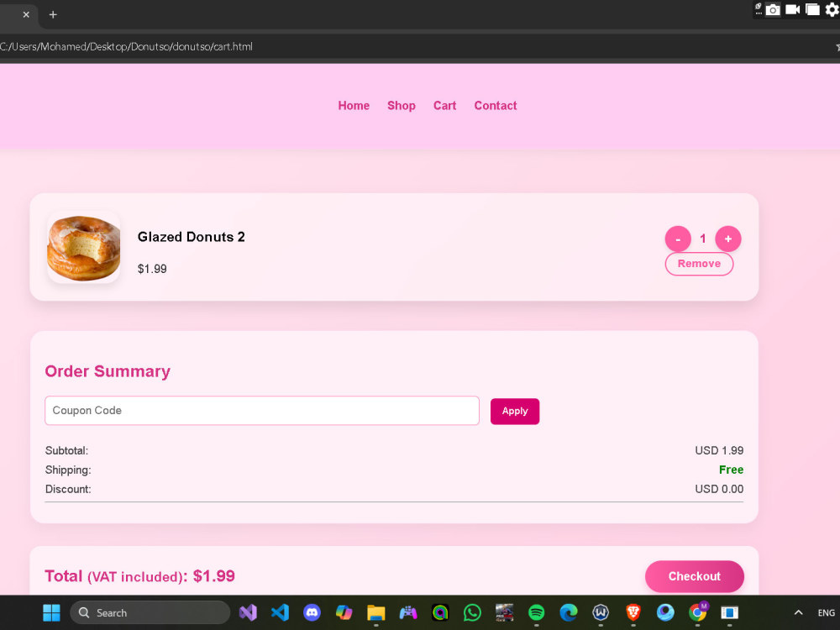
Task: Increase Glazed Donuts 2 quantity
Action: pos(728,239)
